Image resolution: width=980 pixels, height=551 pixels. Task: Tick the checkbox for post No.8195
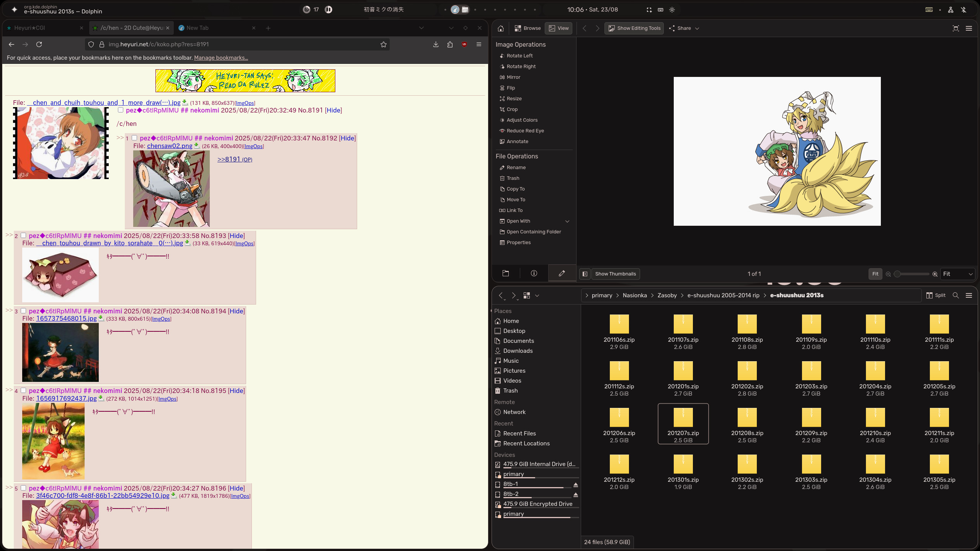point(23,391)
